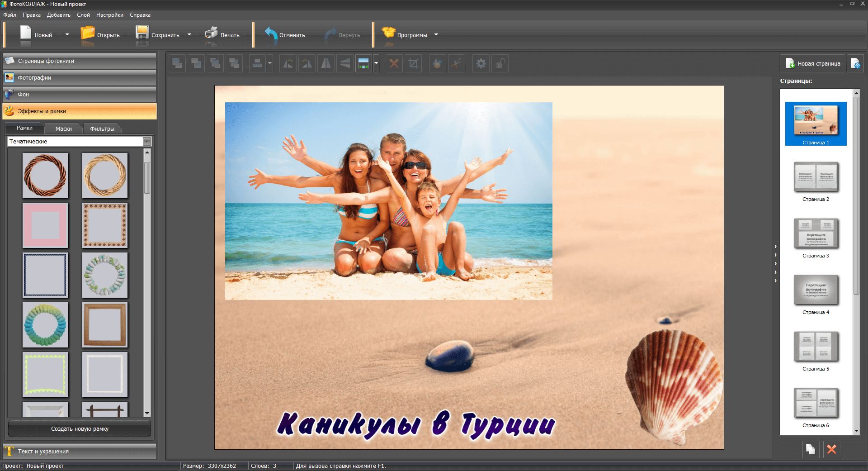Click the Создать новую рамку button
The image size is (868, 471).
point(80,429)
